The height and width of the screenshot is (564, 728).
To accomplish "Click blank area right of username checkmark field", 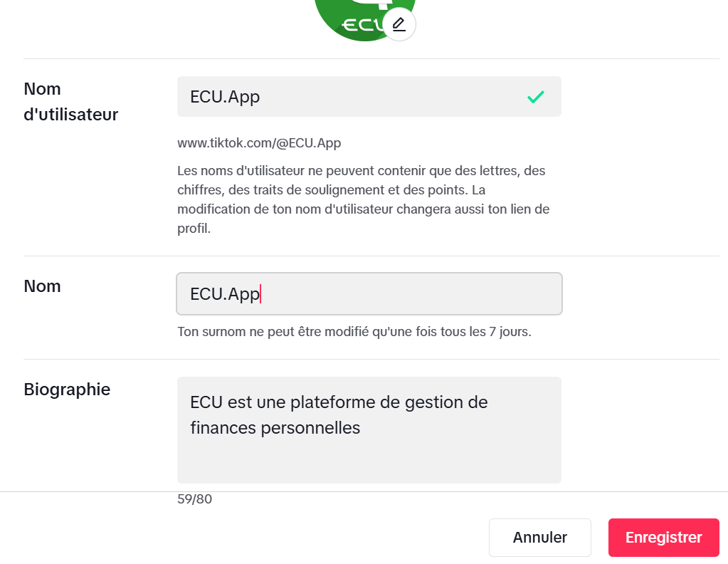I will click(x=640, y=97).
